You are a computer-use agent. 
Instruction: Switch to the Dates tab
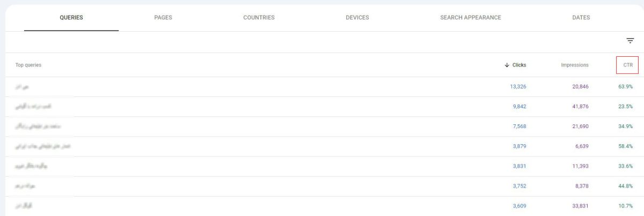pos(581,18)
